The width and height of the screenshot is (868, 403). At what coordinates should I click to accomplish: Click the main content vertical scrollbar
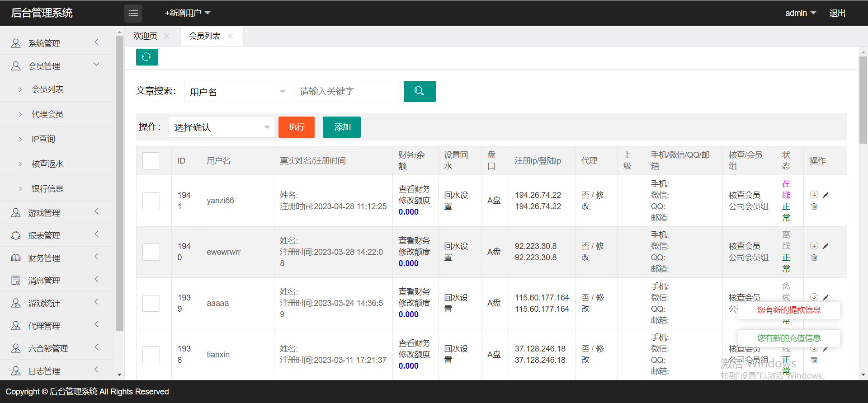point(863,99)
